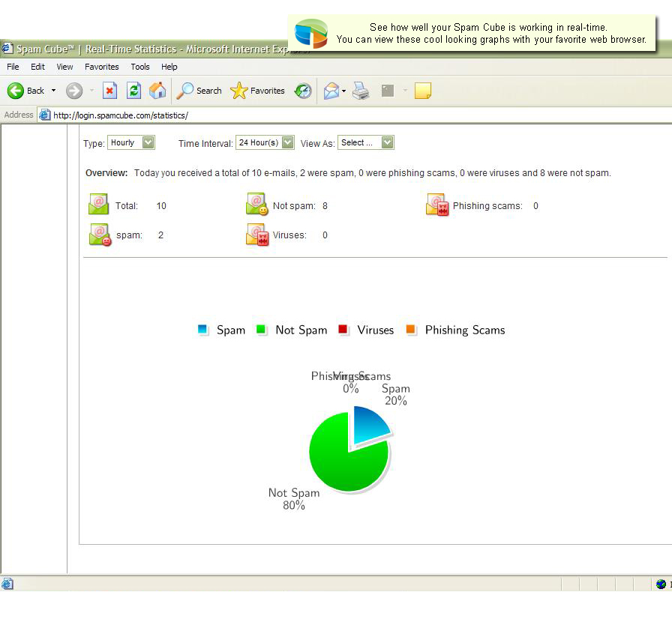Click the Total emails envelope icon
Viewport: 672px width, 622px height.
(x=98, y=204)
